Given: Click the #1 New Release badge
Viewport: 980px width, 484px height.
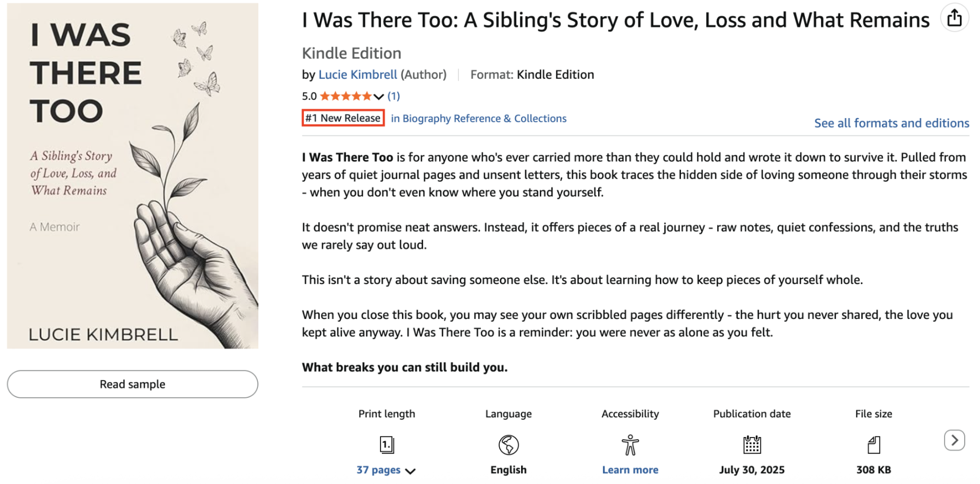Looking at the screenshot, I should point(343,118).
